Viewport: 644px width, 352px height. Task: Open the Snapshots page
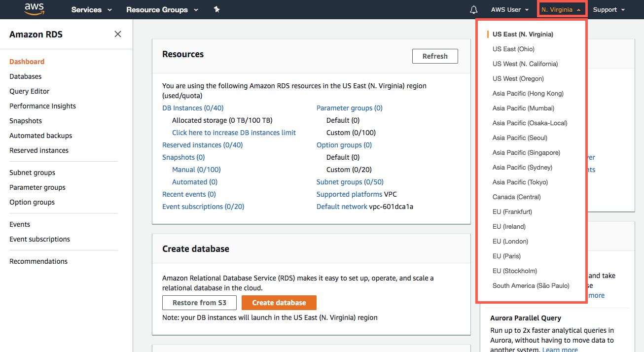click(25, 120)
